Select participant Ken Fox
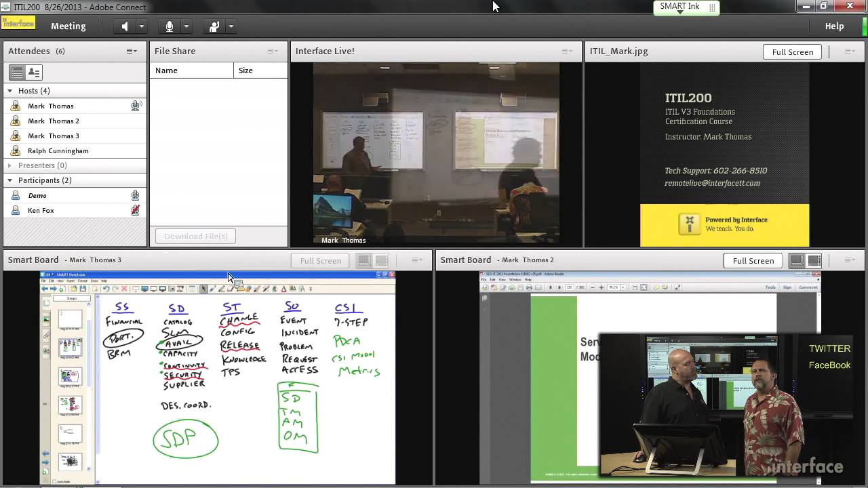This screenshot has height=488, width=868. pyautogui.click(x=75, y=210)
